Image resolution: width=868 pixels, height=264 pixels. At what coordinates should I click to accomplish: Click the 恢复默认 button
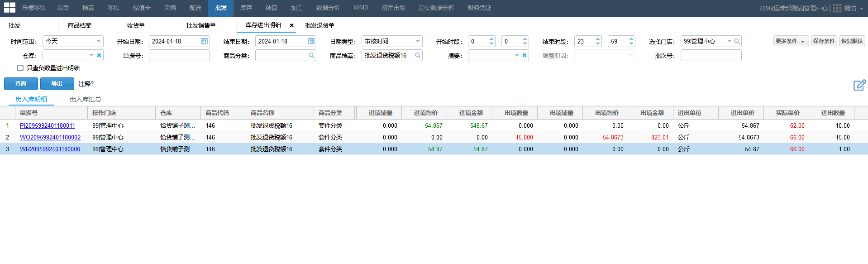point(852,41)
